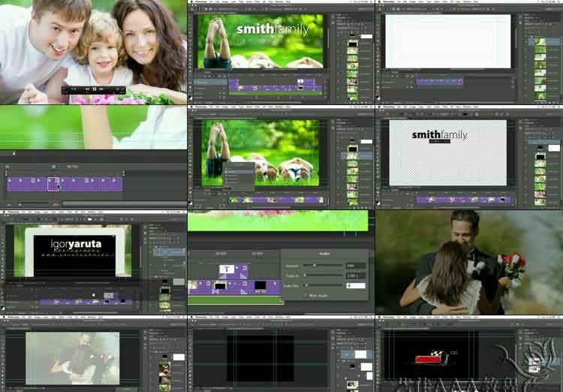The height and width of the screenshot is (392, 563).
Task: Select the Move tool in the igoryaruta window
Action: tap(3, 226)
